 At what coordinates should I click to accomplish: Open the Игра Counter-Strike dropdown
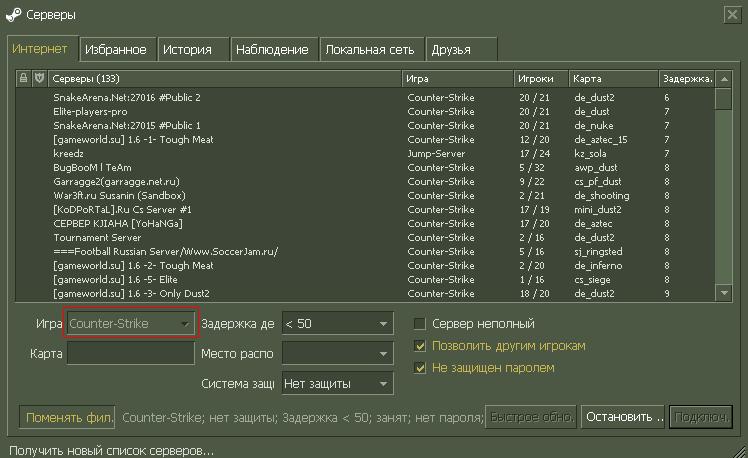click(130, 324)
